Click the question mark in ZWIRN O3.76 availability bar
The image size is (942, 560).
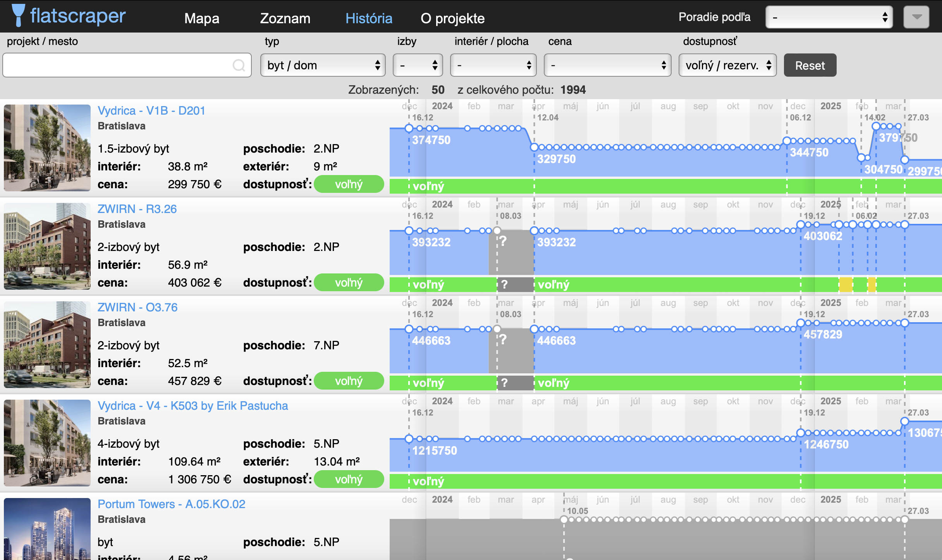504,383
